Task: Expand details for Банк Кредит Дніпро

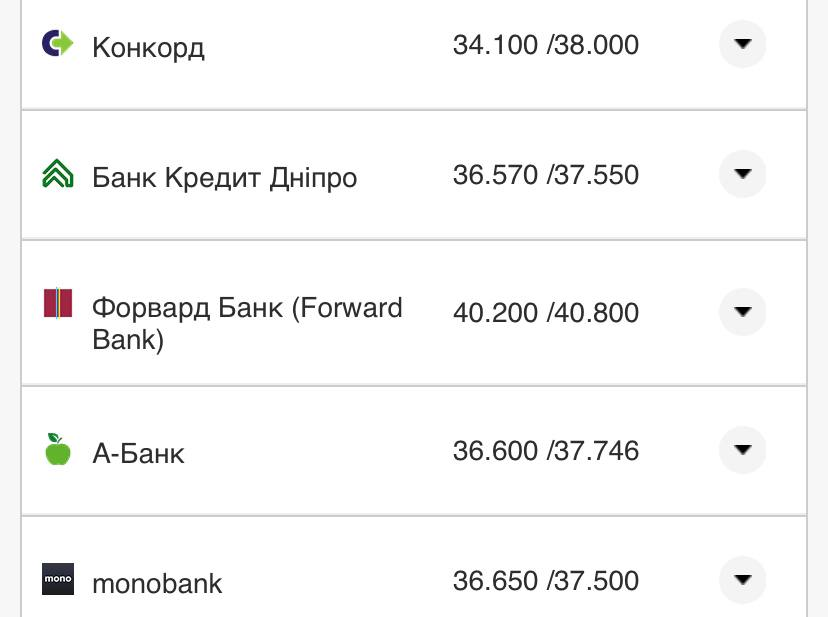Action: pos(741,174)
